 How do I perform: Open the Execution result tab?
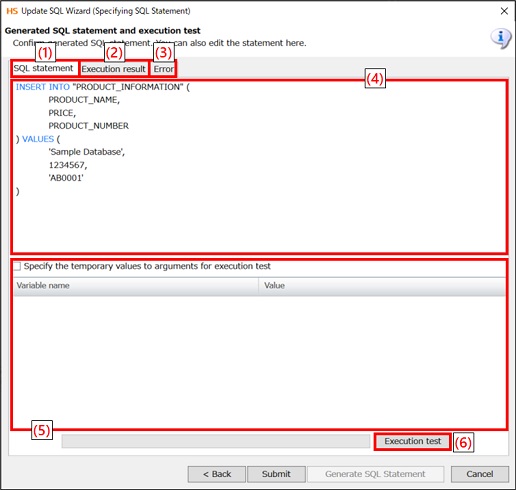click(113, 69)
